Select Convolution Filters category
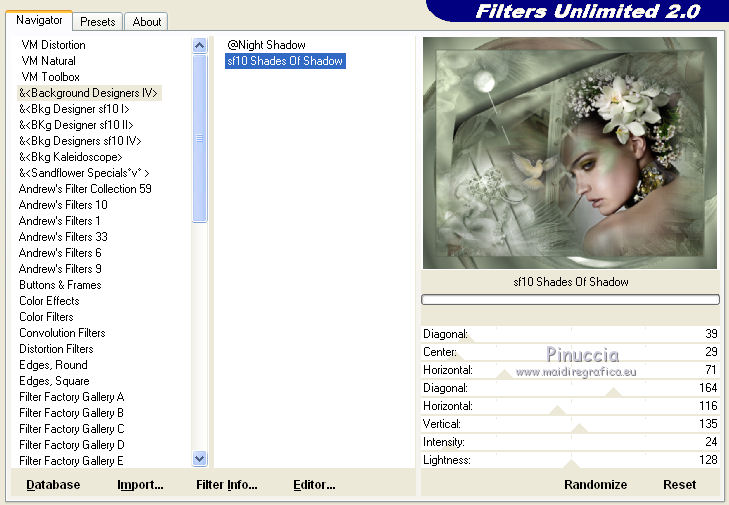729x505 pixels. (62, 333)
